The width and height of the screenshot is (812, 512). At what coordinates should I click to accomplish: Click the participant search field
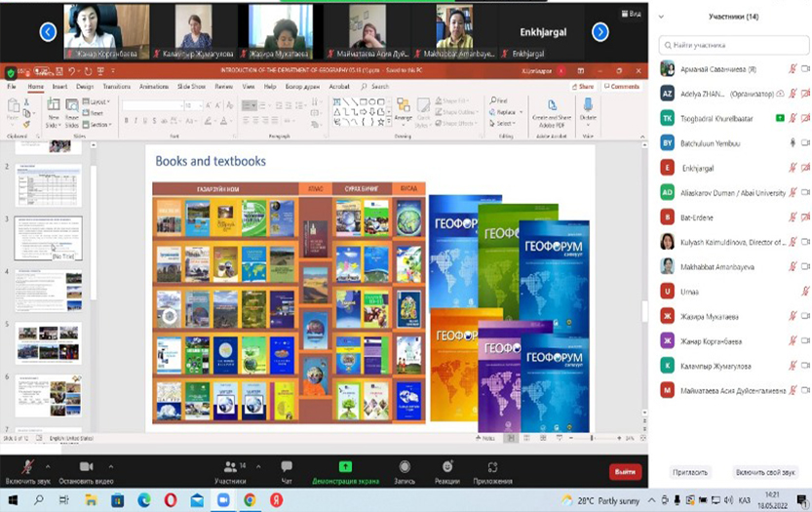click(x=733, y=45)
